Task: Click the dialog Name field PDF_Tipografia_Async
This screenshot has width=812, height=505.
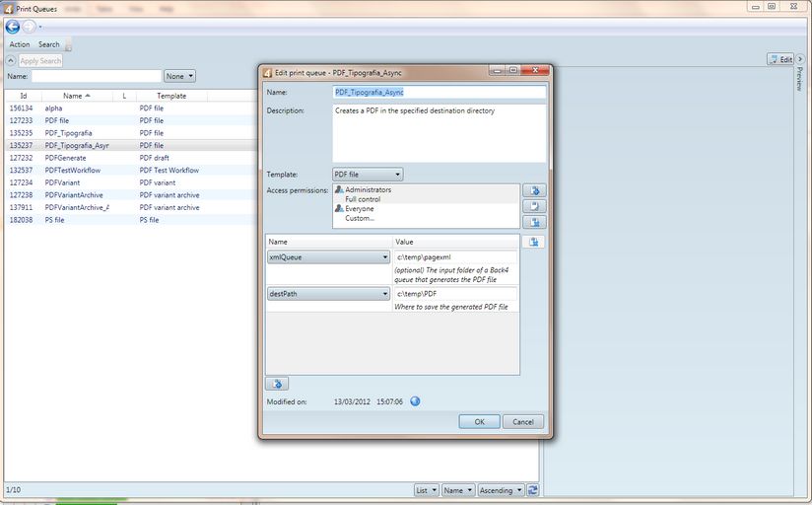Action: [x=440, y=93]
